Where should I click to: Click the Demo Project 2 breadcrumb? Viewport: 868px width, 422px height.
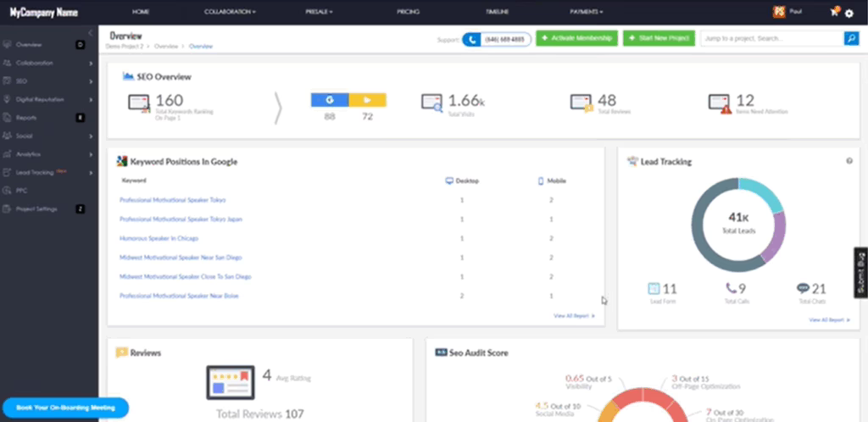pyautogui.click(x=125, y=47)
